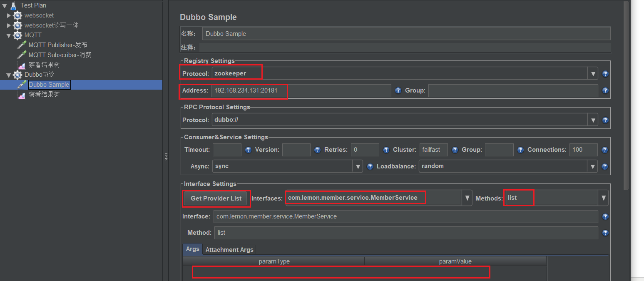Click the help icon beside the Method field

605,233
